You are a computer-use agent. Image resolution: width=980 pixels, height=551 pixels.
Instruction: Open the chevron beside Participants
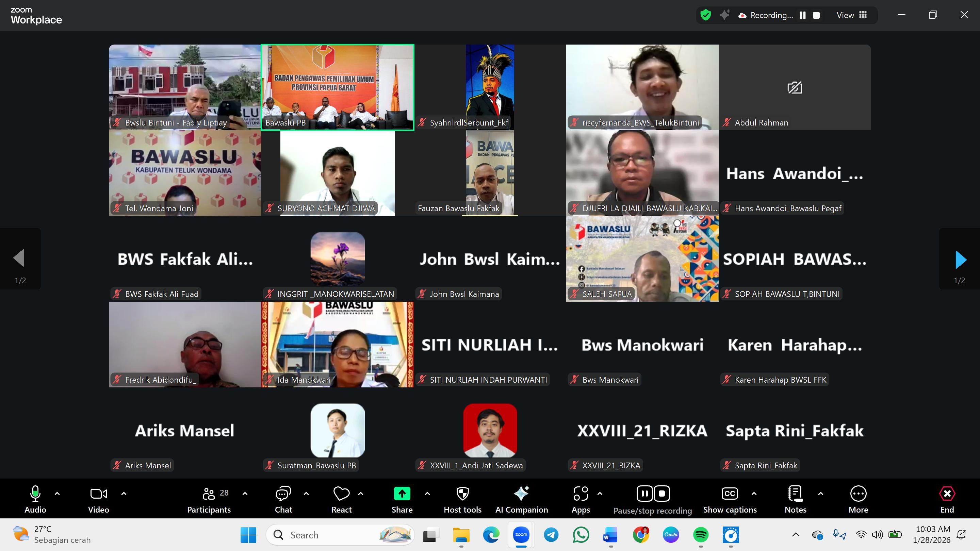tap(245, 494)
